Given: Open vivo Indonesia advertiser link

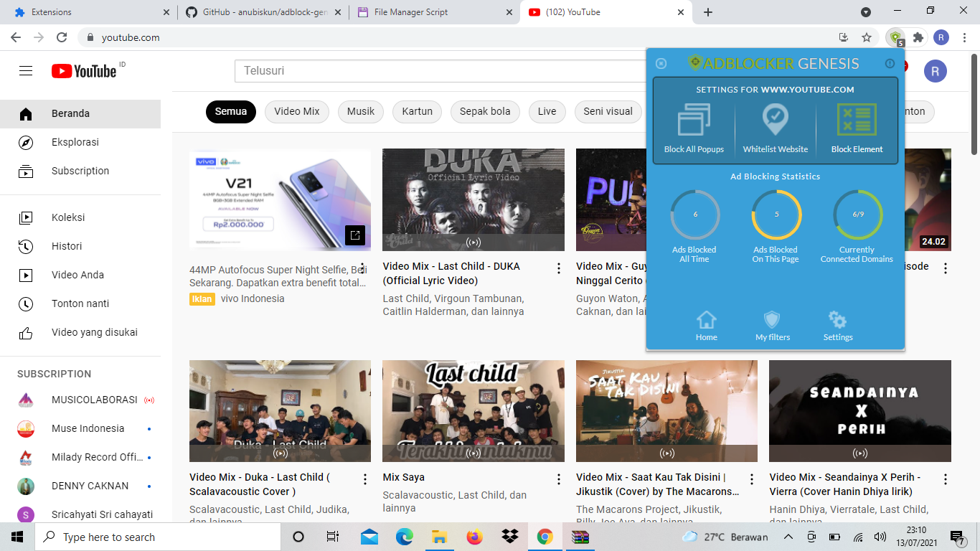Looking at the screenshot, I should pyautogui.click(x=253, y=298).
